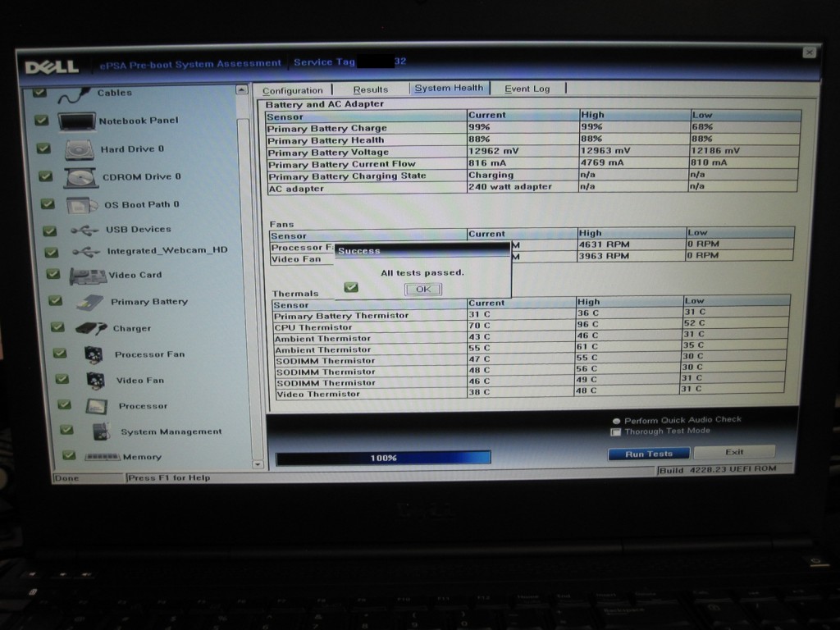Image resolution: width=840 pixels, height=630 pixels.
Task: Click the Exit button
Action: tap(734, 452)
